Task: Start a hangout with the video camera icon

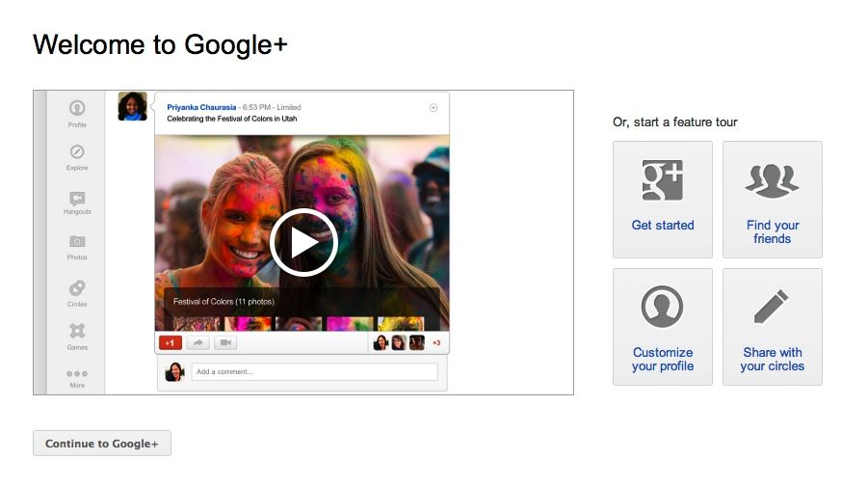Action: tap(225, 342)
